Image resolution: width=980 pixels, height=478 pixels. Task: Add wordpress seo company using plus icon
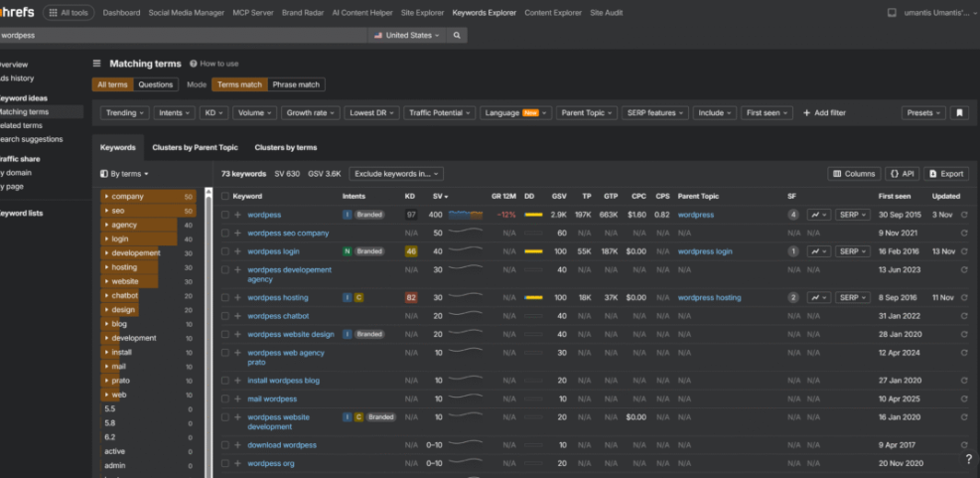(237, 233)
